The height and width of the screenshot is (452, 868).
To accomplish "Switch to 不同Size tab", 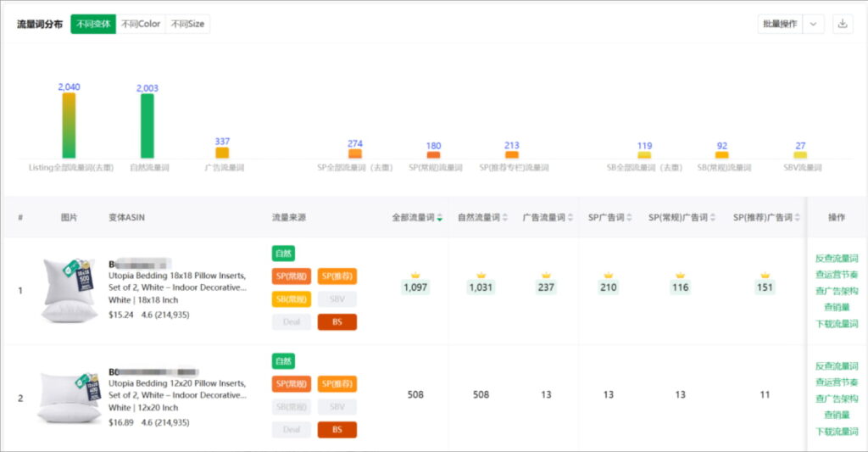I will [187, 24].
